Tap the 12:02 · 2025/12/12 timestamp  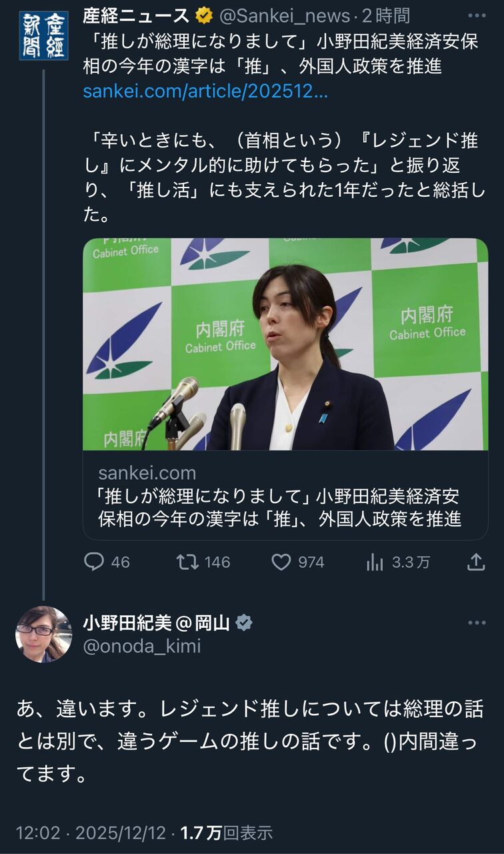(90, 833)
